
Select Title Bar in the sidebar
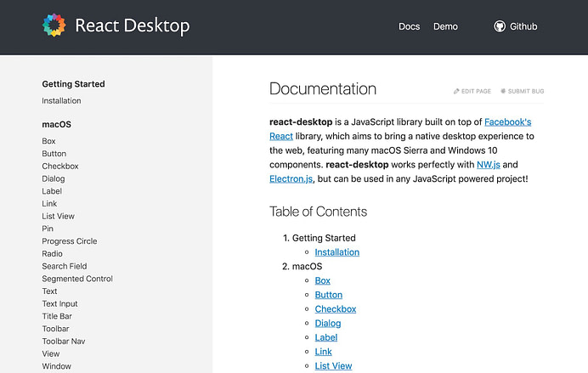coord(57,316)
